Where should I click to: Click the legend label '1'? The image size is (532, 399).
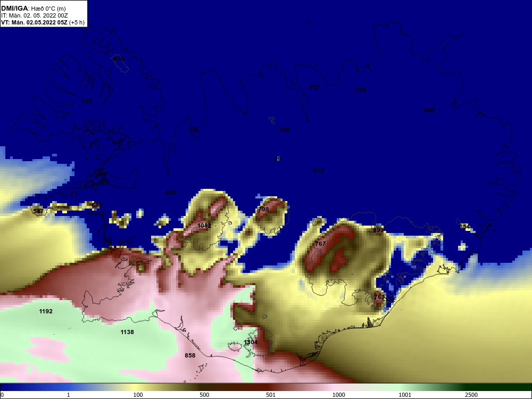(69, 395)
